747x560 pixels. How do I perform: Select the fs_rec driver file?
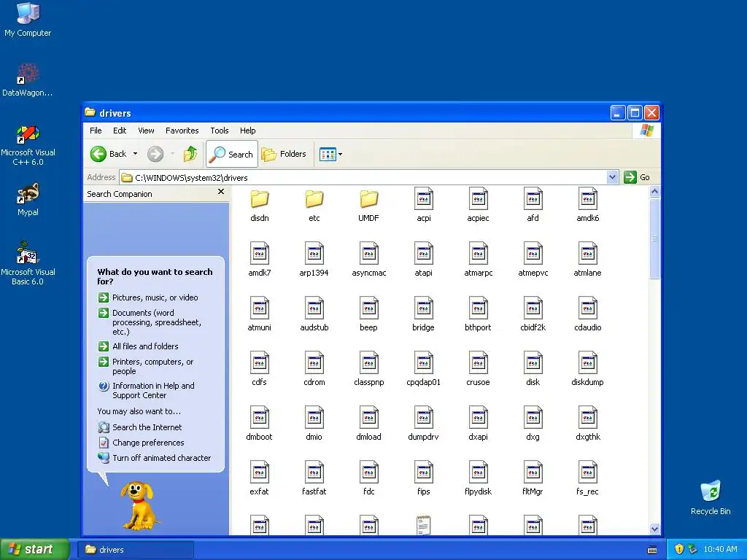tap(587, 479)
